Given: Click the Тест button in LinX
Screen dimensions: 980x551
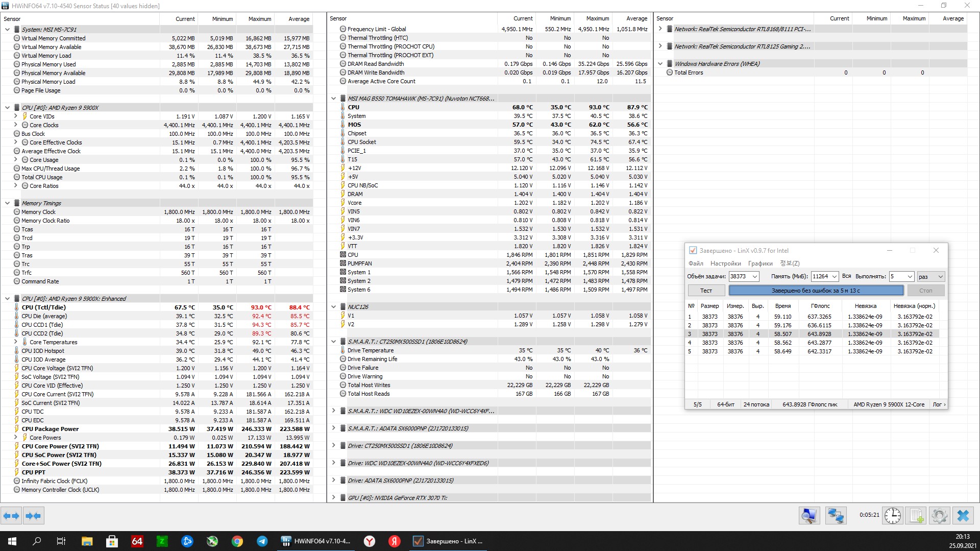Looking at the screenshot, I should 706,291.
